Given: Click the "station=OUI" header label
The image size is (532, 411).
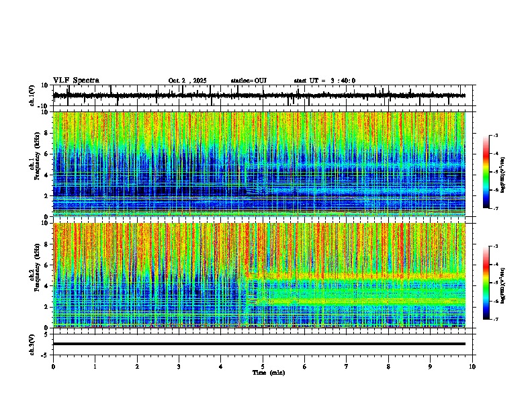Looking at the screenshot, I should 249,81.
